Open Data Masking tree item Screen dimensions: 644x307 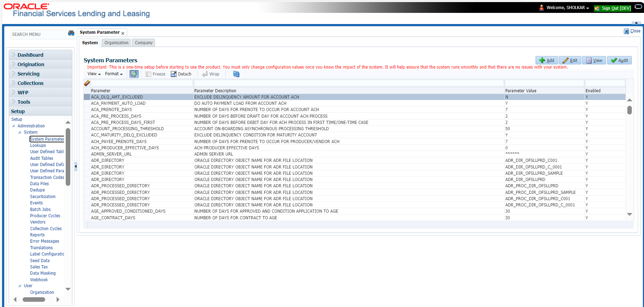43,273
